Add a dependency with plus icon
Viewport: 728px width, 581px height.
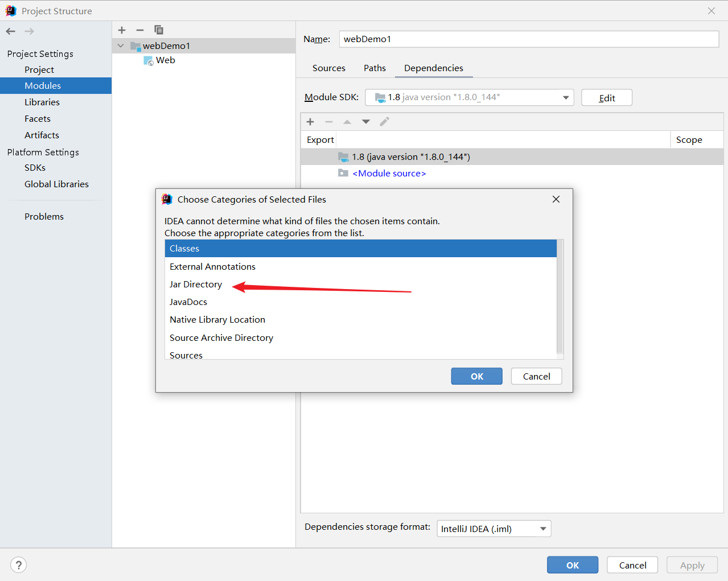pyautogui.click(x=310, y=122)
